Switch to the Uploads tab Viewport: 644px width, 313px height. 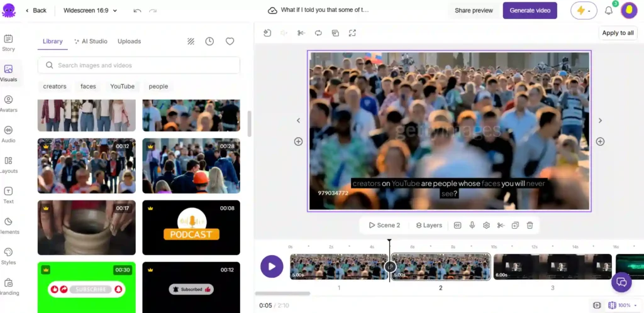point(130,41)
